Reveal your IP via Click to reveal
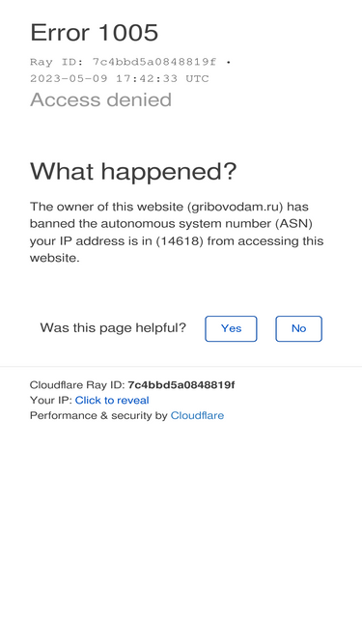Image resolution: width=362 pixels, height=644 pixels. click(x=112, y=400)
